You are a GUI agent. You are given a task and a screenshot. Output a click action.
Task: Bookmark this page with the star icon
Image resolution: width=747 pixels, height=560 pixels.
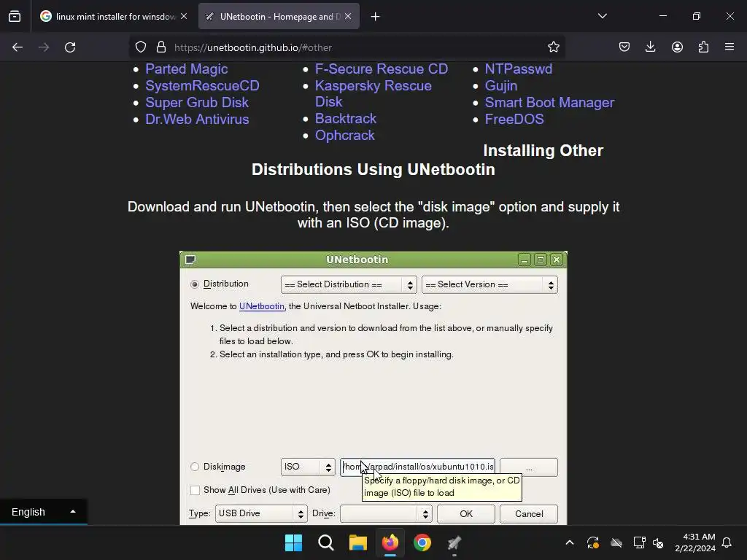click(x=554, y=47)
